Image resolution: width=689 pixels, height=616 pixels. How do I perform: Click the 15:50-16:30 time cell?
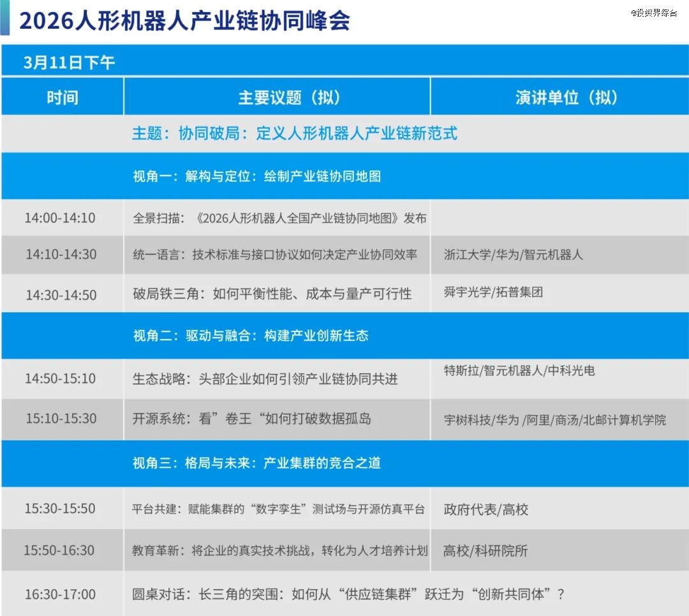point(60,550)
